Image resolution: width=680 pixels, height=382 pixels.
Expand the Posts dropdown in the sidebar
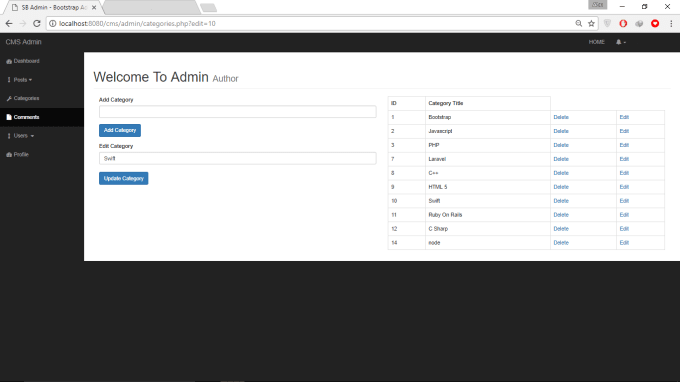pos(23,80)
